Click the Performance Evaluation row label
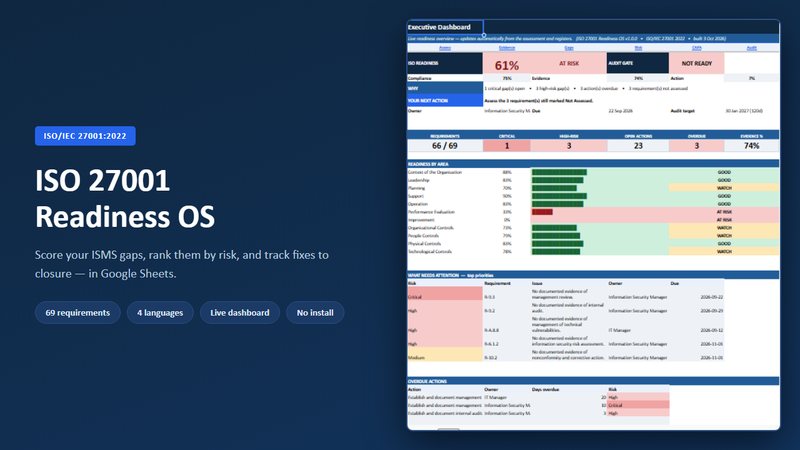Image resolution: width=800 pixels, height=450 pixels. click(431, 212)
